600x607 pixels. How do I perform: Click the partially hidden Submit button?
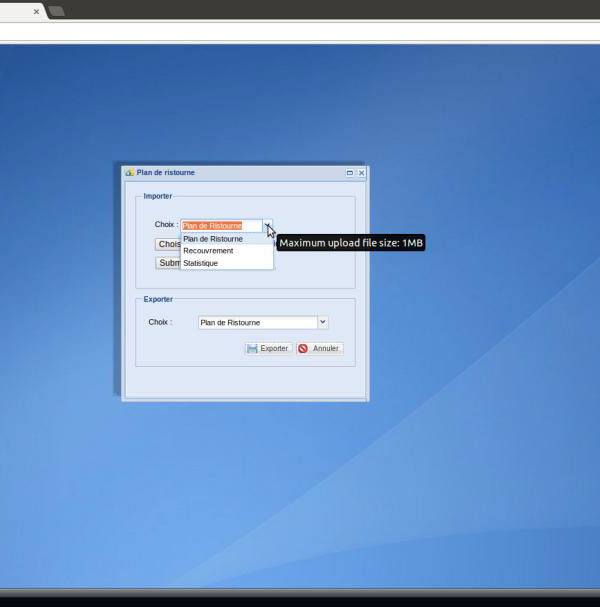pyautogui.click(x=168, y=263)
